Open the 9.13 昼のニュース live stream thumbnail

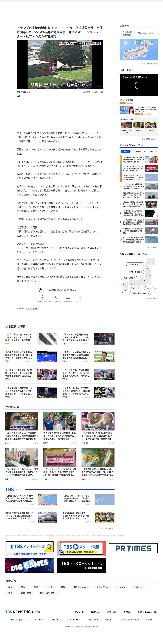[x=127, y=110]
